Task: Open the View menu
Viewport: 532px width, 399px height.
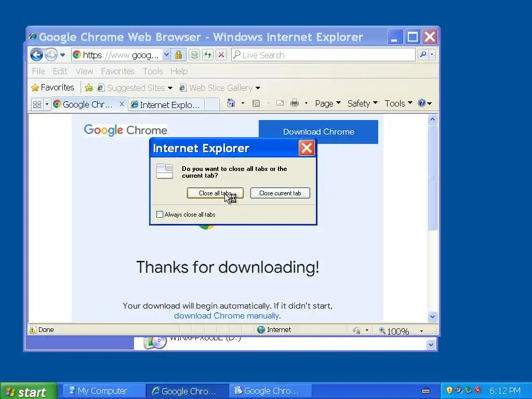Action: coord(84,71)
